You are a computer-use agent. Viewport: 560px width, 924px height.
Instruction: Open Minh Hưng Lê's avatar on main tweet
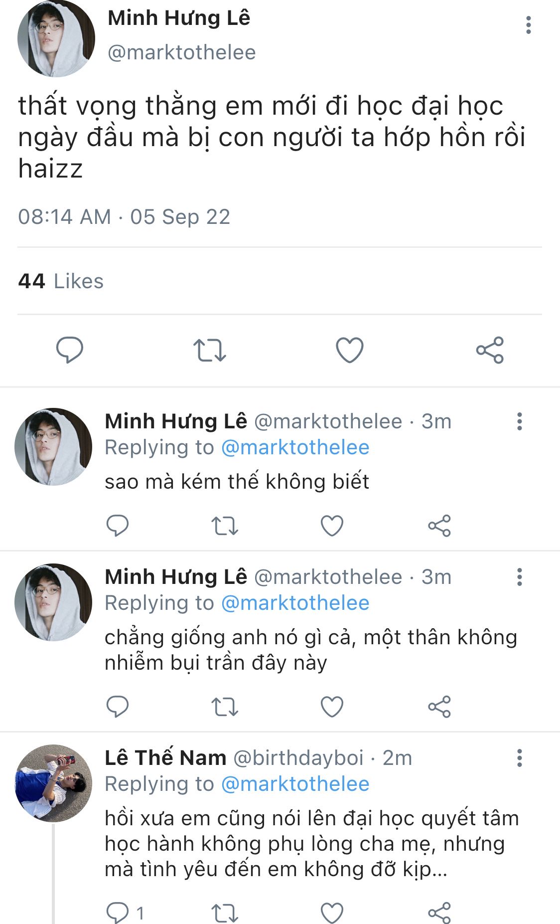click(56, 39)
